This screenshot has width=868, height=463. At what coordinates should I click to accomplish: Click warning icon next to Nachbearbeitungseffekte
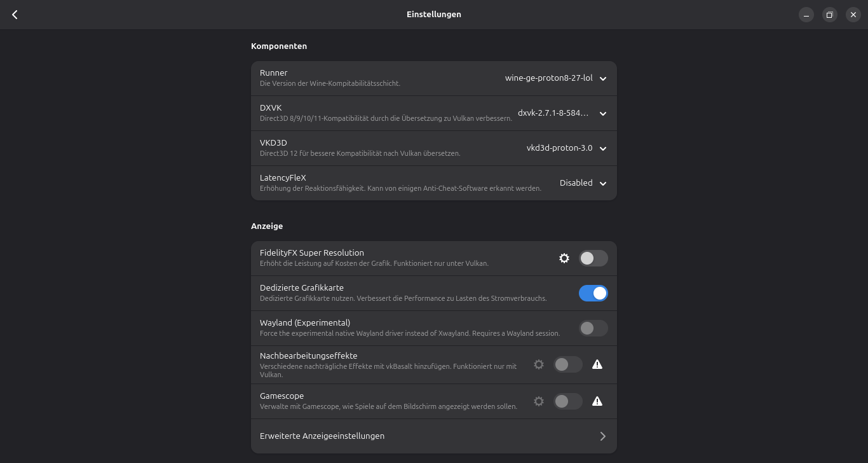click(597, 364)
